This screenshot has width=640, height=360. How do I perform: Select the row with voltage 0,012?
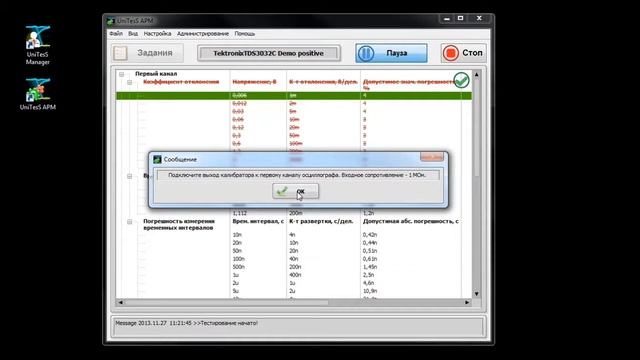(294, 103)
